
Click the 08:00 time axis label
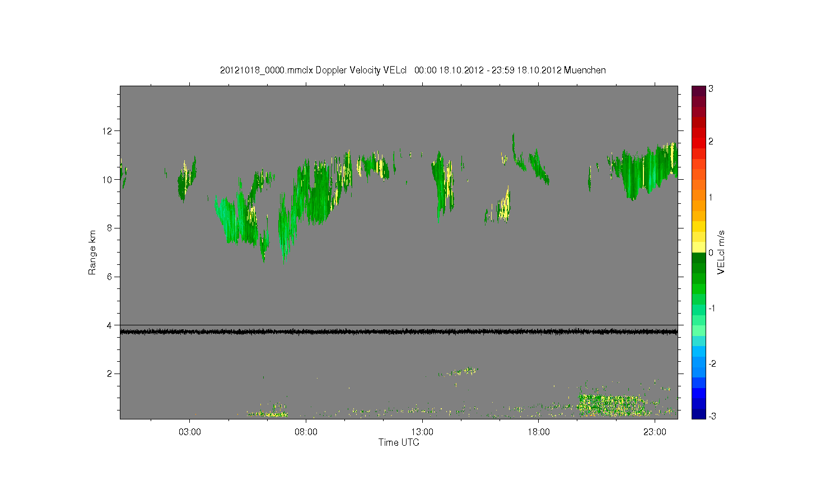point(306,432)
